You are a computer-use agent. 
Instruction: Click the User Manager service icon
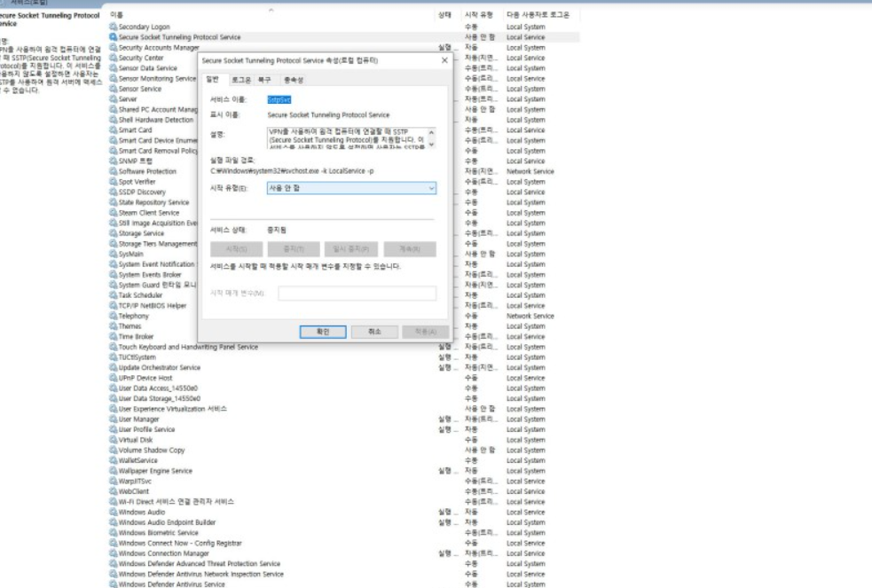tap(114, 419)
